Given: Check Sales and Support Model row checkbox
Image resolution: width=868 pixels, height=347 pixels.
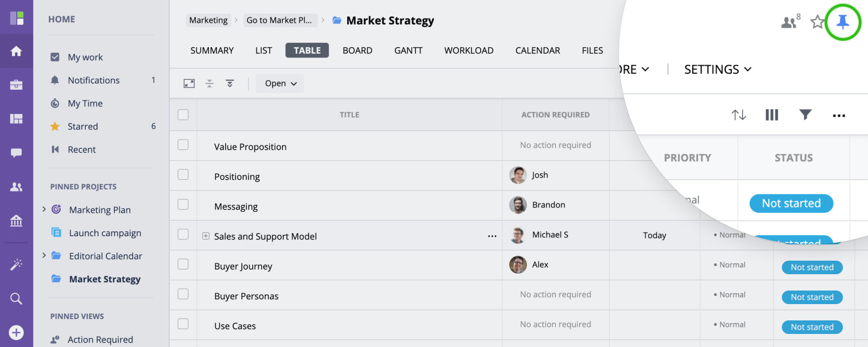Looking at the screenshot, I should [183, 234].
